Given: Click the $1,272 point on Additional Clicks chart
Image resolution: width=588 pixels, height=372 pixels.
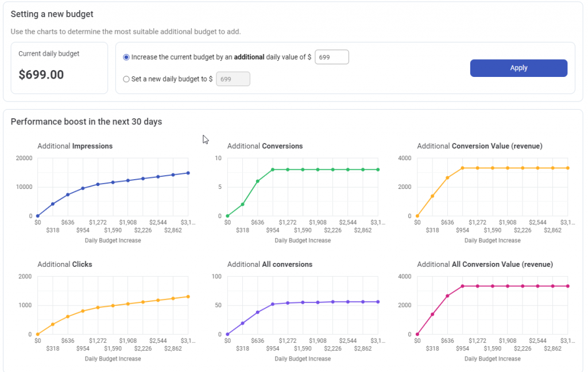Looking at the screenshot, I should point(98,308).
